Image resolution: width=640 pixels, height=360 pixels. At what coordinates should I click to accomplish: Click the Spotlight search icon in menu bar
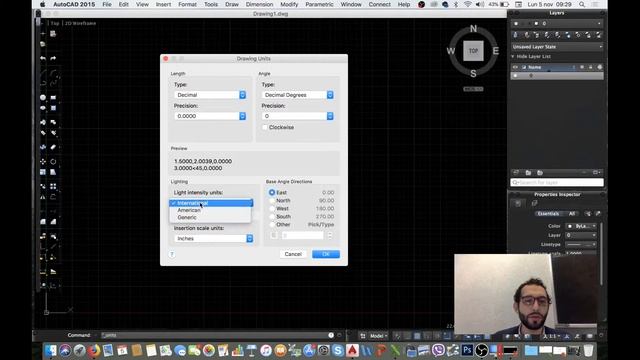pos(582,4)
